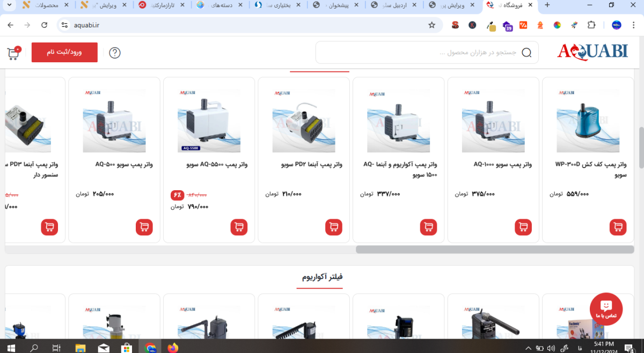Switch to the محصولات tab

coord(46,5)
